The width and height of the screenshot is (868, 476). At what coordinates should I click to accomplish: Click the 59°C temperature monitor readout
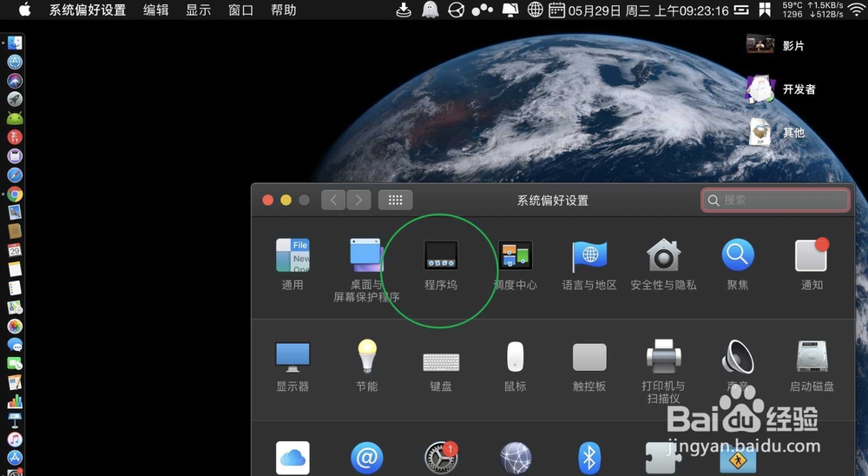pyautogui.click(x=792, y=10)
